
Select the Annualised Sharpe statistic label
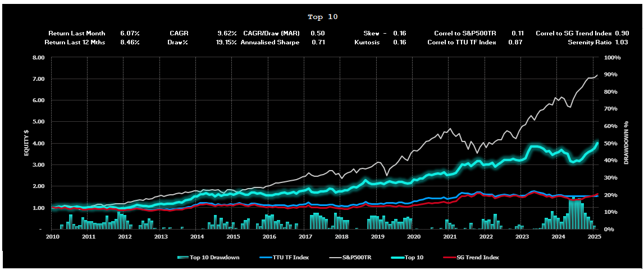point(270,42)
